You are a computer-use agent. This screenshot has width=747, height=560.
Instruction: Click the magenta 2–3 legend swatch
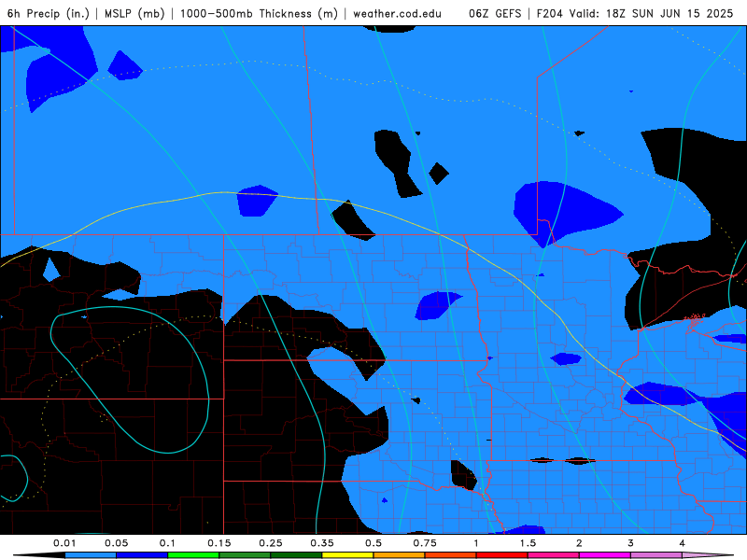pyautogui.click(x=605, y=555)
